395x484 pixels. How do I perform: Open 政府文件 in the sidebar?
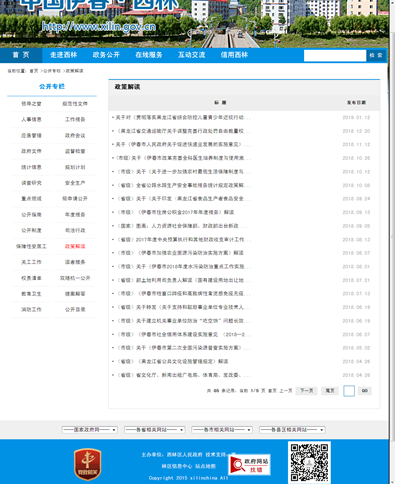[x=31, y=151]
